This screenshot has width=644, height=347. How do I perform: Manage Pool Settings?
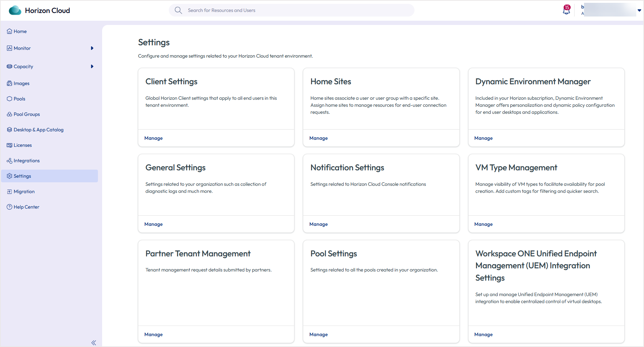click(318, 334)
